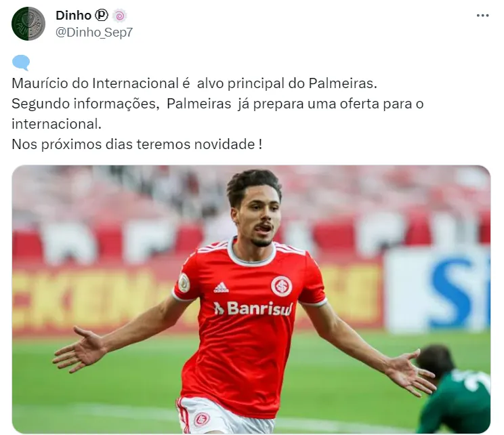The image size is (504, 435).
Task: Click the Internacional crest on the jersey chest
Action: (x=281, y=286)
